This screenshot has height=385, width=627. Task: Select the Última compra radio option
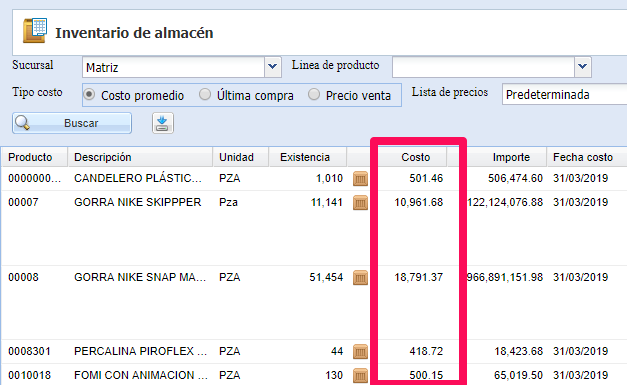tap(205, 94)
